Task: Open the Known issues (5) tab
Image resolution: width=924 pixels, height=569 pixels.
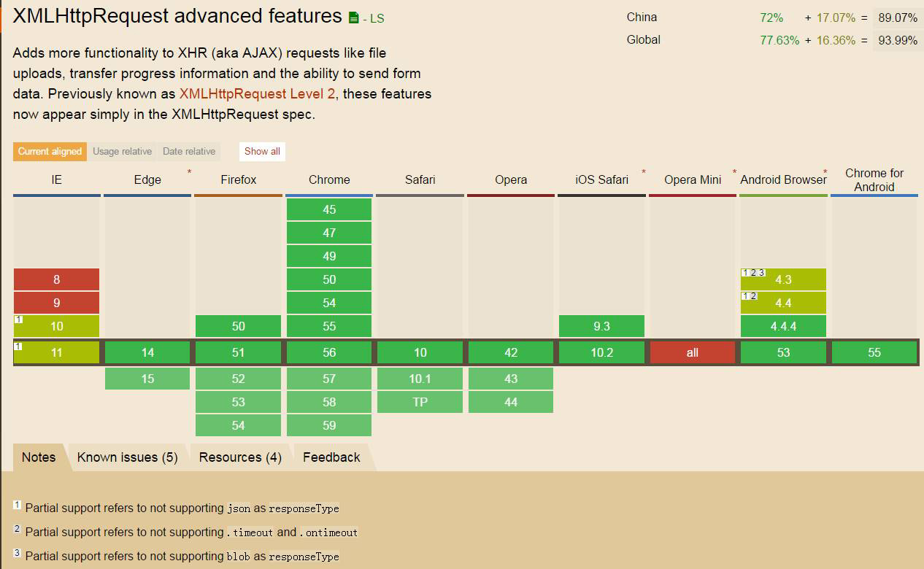Action: [127, 457]
